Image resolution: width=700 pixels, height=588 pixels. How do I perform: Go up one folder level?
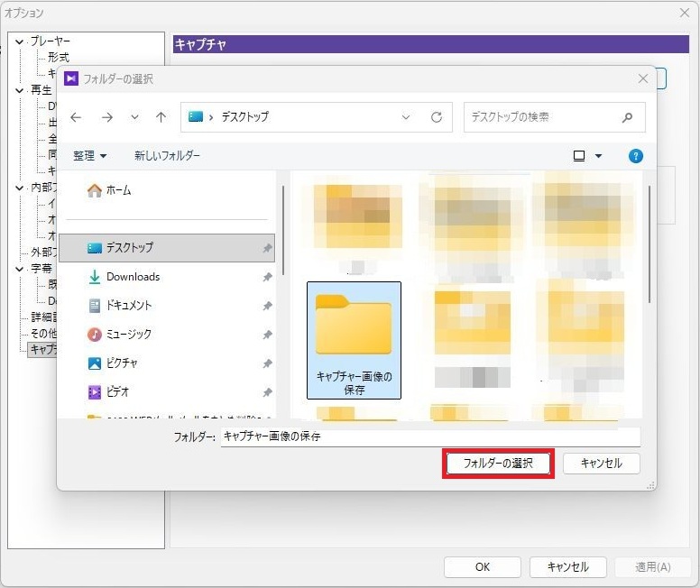[x=161, y=117]
